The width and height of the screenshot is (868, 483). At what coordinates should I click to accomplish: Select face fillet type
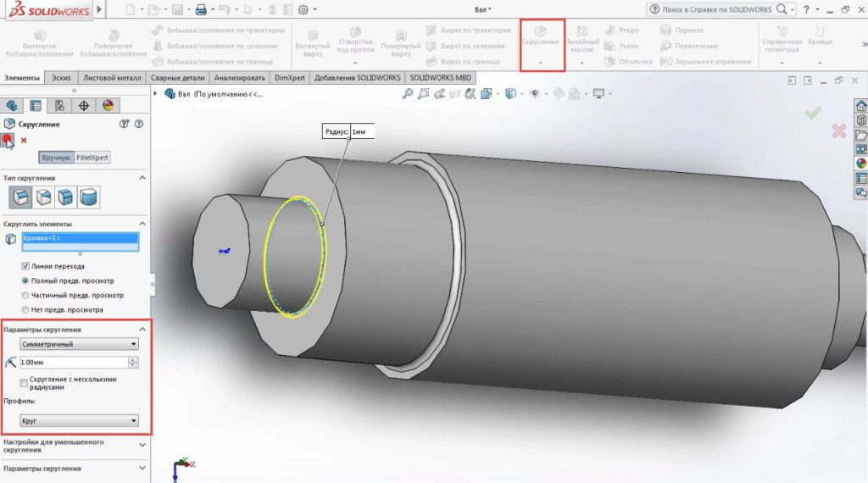coord(66,197)
